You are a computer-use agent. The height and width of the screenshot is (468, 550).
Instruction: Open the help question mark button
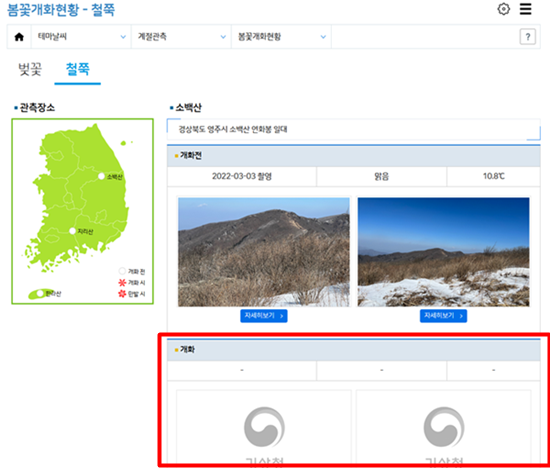click(528, 36)
